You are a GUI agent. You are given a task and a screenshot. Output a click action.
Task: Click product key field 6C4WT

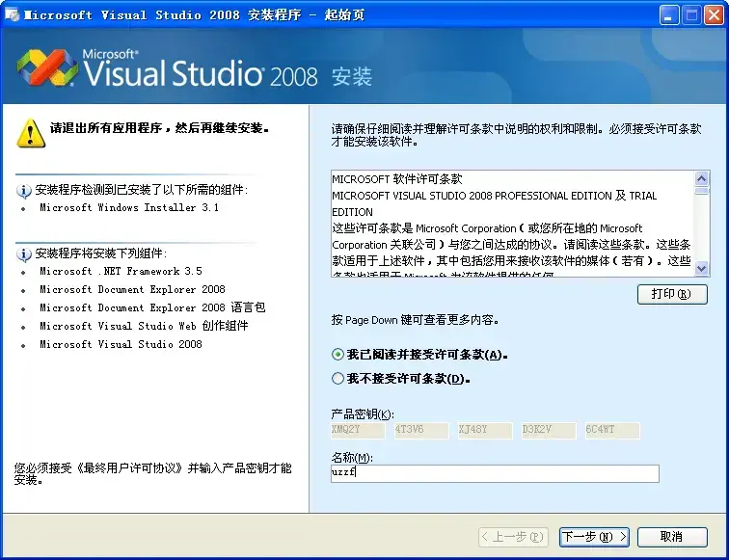click(612, 430)
